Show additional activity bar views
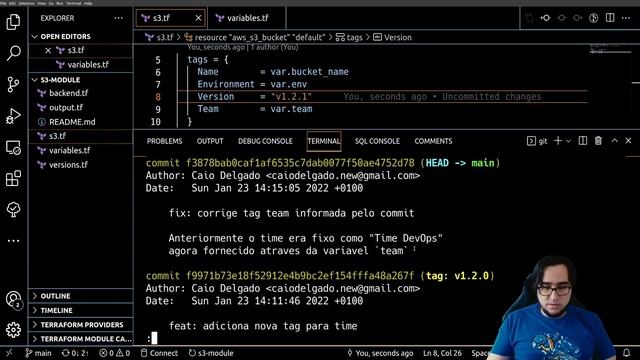The height and width of the screenshot is (360, 640). [13, 241]
